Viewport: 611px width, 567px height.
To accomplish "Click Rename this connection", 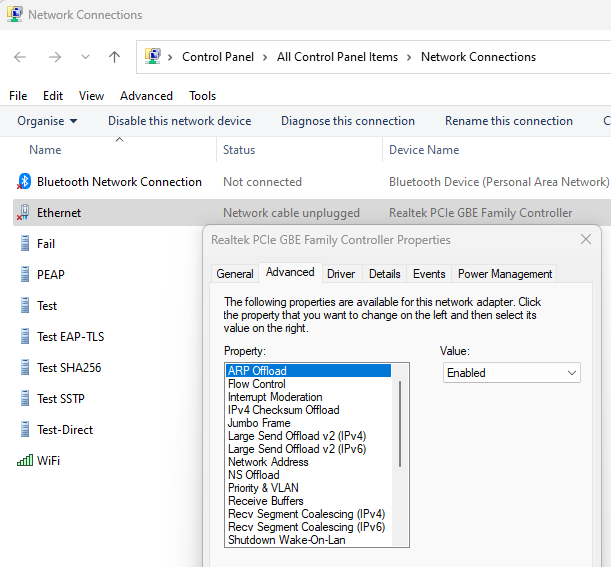I will pos(509,121).
